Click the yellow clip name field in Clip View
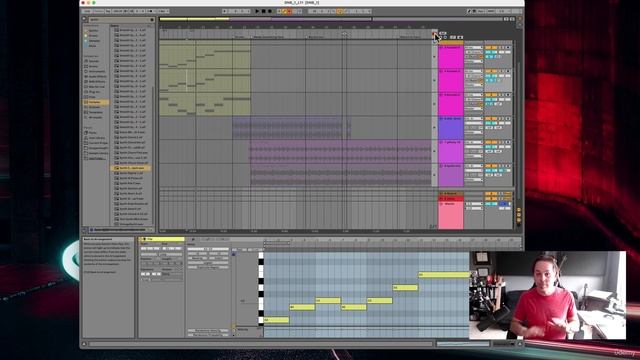Image resolution: width=640 pixels, height=360 pixels. (162, 239)
